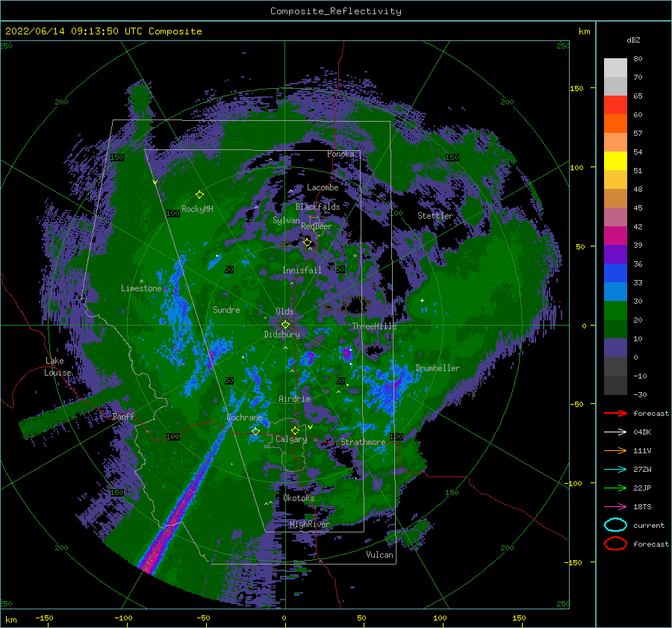
Task: Click the Lake Louise label
Action: coord(57,367)
